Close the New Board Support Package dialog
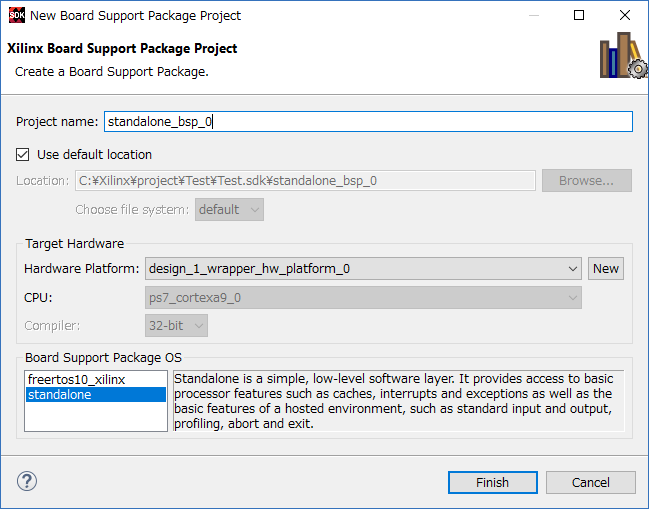Viewport: 649px width, 509px height. coord(625,15)
